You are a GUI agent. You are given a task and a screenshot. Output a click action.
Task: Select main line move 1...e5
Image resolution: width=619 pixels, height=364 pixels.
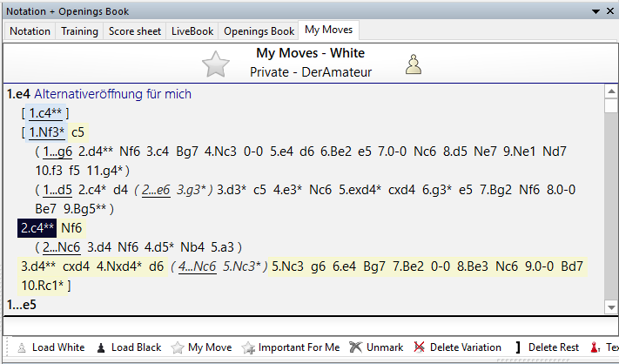coord(22,305)
